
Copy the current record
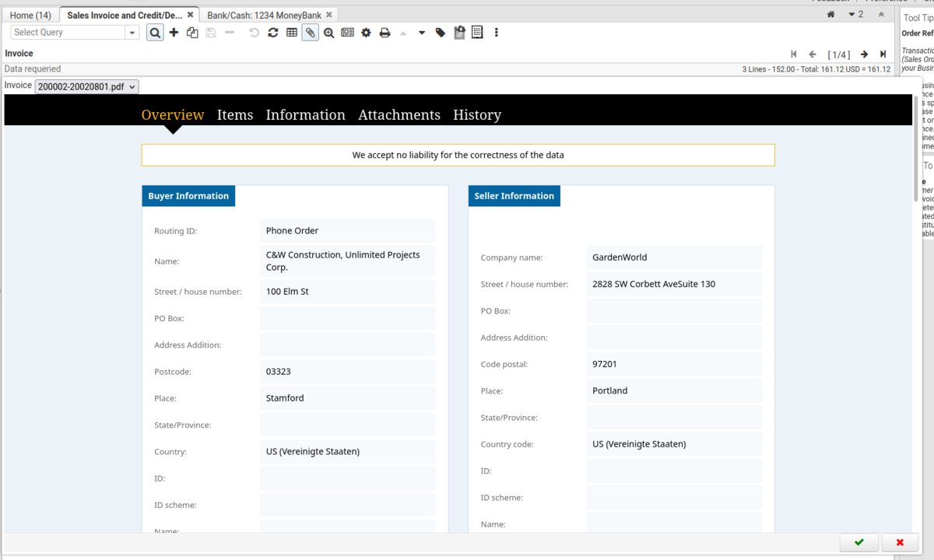pos(192,32)
